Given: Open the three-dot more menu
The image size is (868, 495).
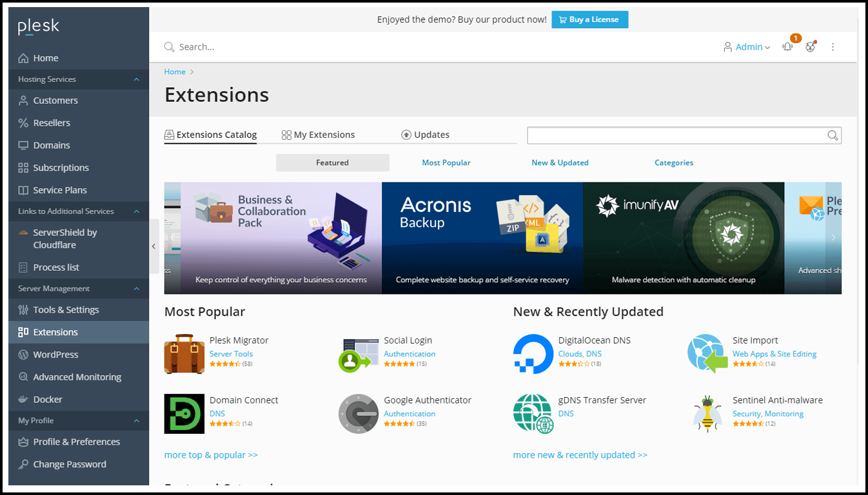Looking at the screenshot, I should (x=833, y=47).
